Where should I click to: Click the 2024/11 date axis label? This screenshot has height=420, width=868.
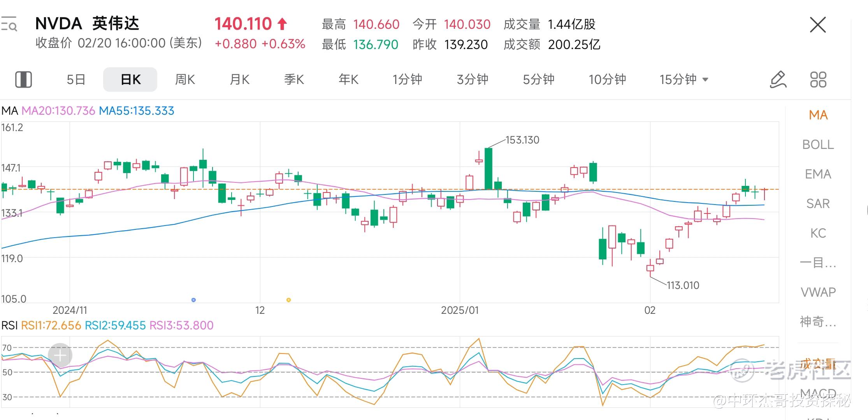[x=70, y=310]
